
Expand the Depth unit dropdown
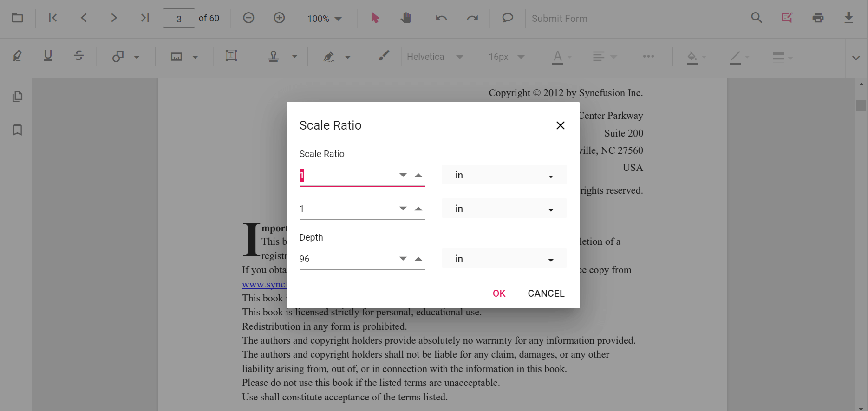(x=504, y=259)
